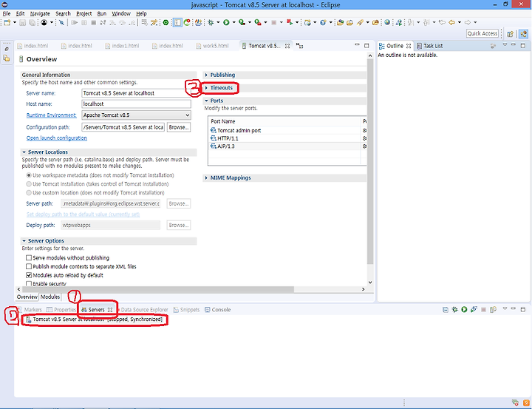Check the Enable security checkbox
532x409 pixels.
click(29, 284)
